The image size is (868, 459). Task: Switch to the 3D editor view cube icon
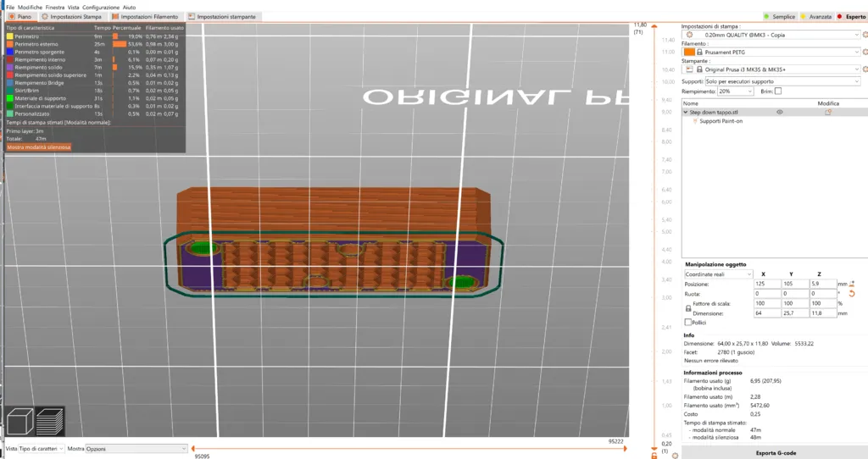[20, 421]
